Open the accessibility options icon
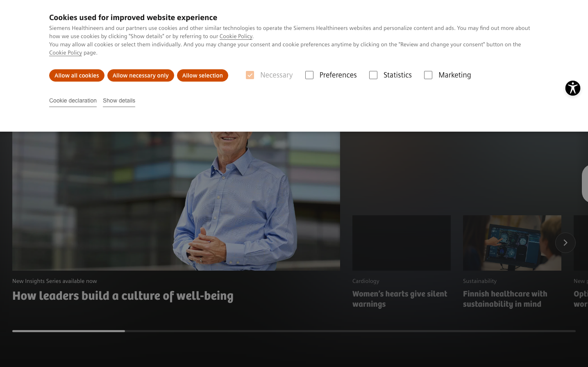 572,88
